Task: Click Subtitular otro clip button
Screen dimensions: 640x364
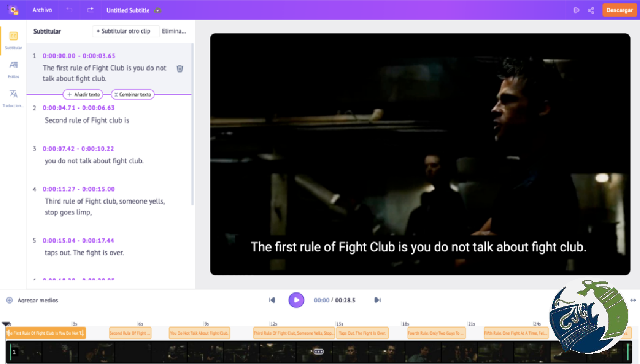Action: tap(126, 31)
